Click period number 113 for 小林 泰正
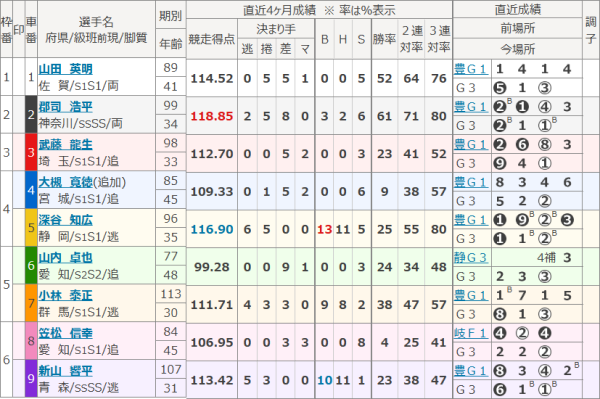Viewport: 600px width, 399px height. [171, 294]
